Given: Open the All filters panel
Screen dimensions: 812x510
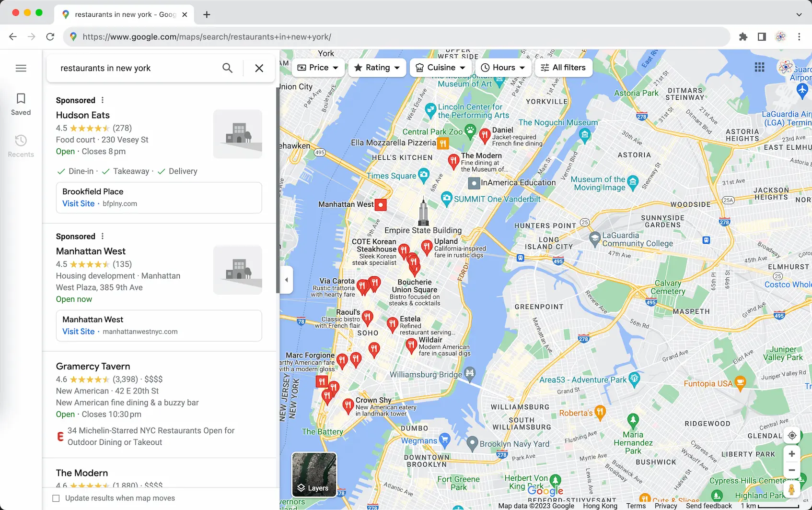Looking at the screenshot, I should point(563,68).
